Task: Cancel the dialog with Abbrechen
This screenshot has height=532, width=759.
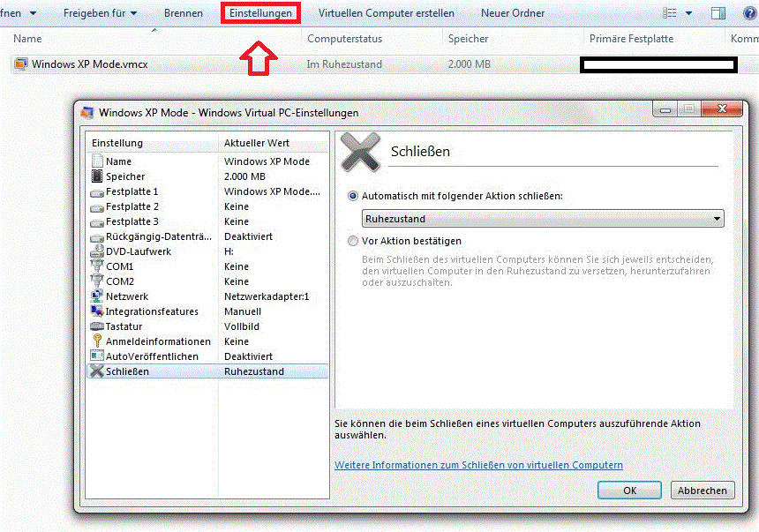Action: tap(703, 491)
